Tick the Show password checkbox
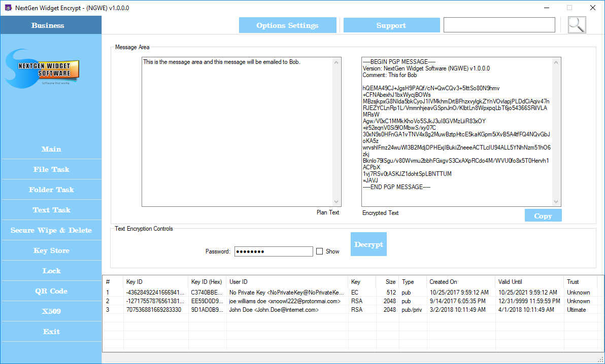The width and height of the screenshot is (605, 364). tap(319, 251)
